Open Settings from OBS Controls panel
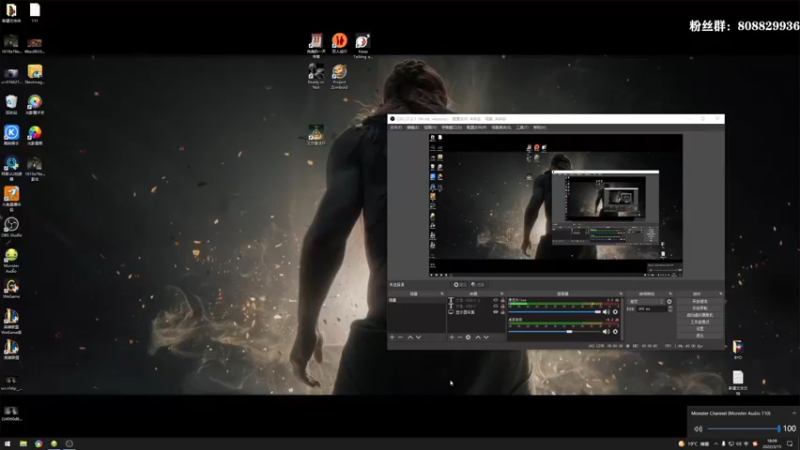The height and width of the screenshot is (450, 800). click(x=700, y=329)
